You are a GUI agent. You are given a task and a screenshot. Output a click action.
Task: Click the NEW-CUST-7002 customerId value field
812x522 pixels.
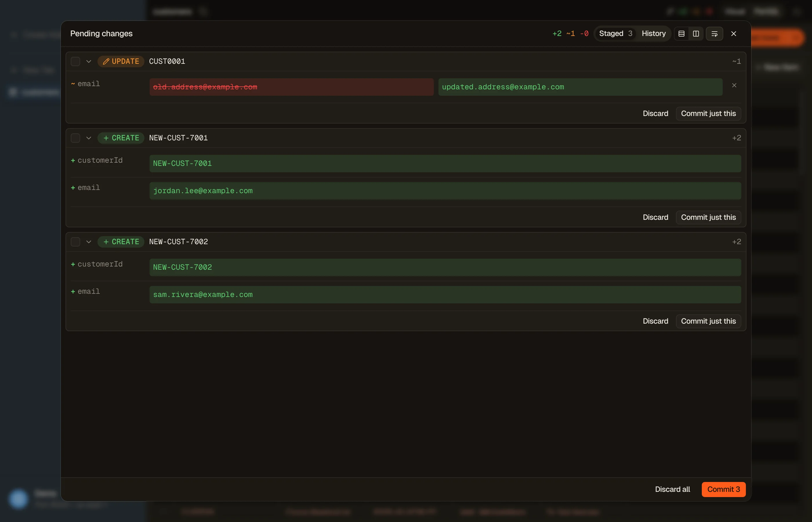click(x=445, y=267)
